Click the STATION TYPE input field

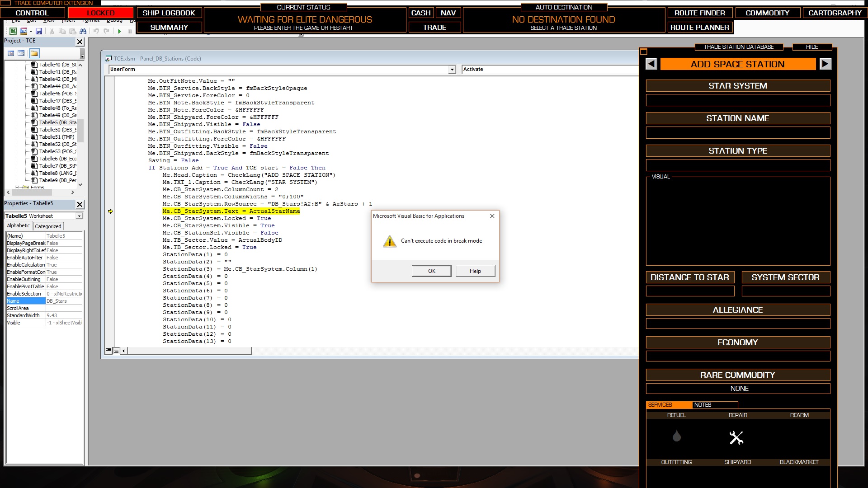pos(738,165)
